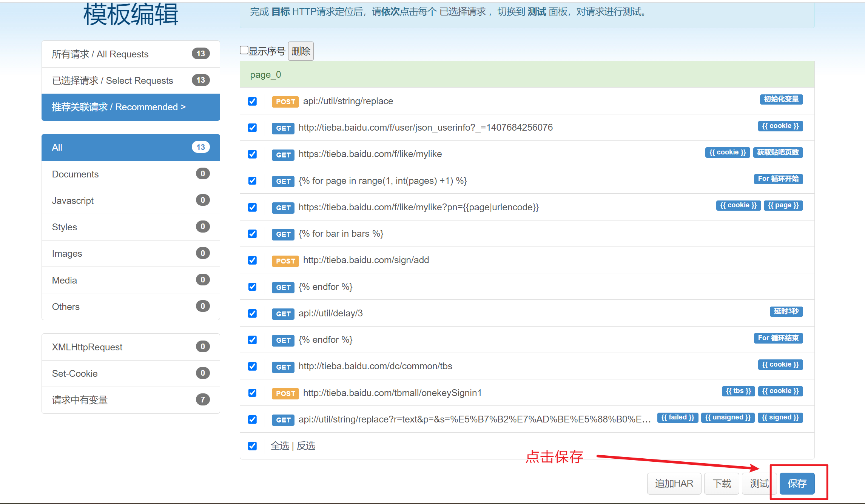Click the 获取贴吧页数 tag badge
This screenshot has height=504, width=865.
pyautogui.click(x=777, y=152)
